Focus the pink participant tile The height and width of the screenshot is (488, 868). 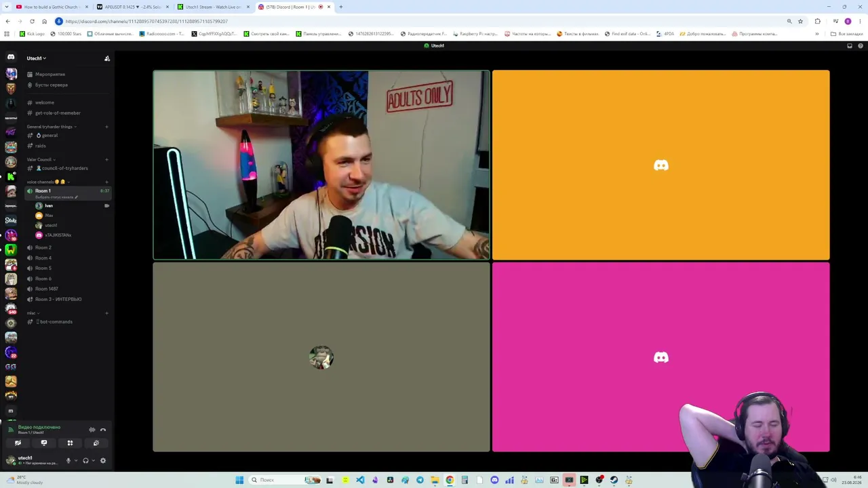click(660, 357)
